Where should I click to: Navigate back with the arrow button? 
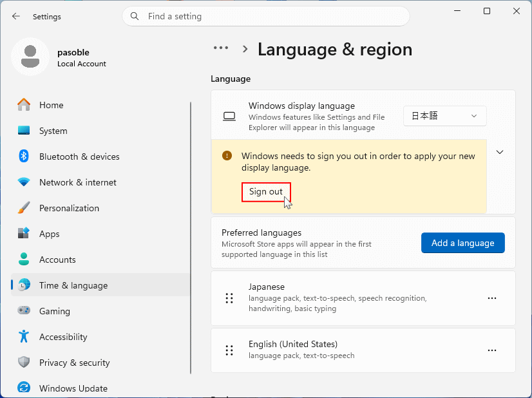coord(15,16)
